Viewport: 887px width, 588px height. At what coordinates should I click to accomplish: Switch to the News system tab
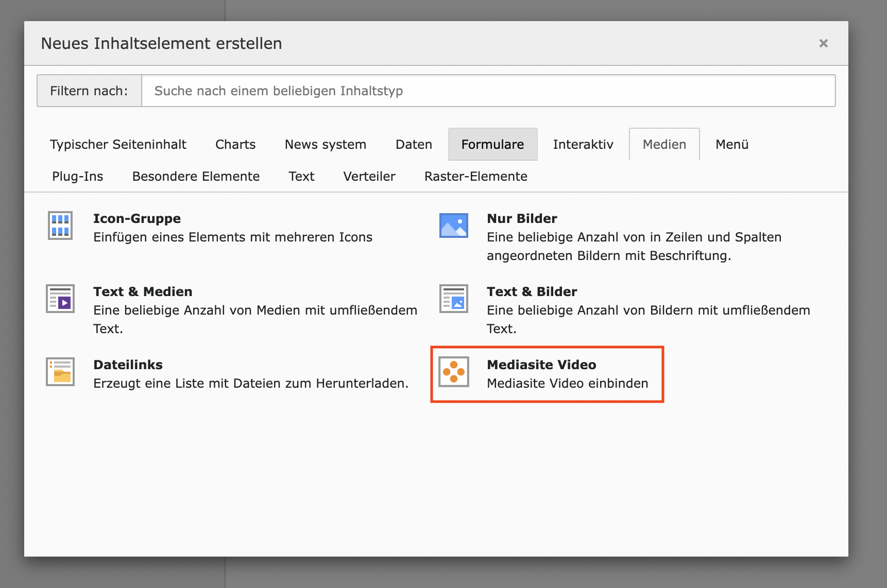coord(326,145)
